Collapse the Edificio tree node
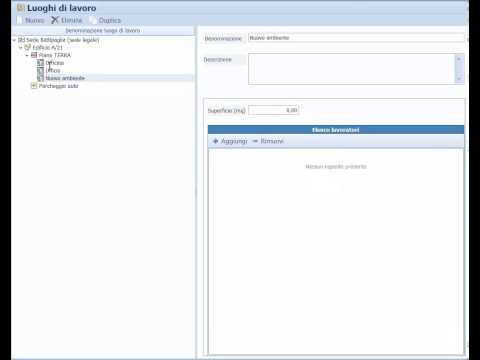The image size is (480, 360). 21,48
